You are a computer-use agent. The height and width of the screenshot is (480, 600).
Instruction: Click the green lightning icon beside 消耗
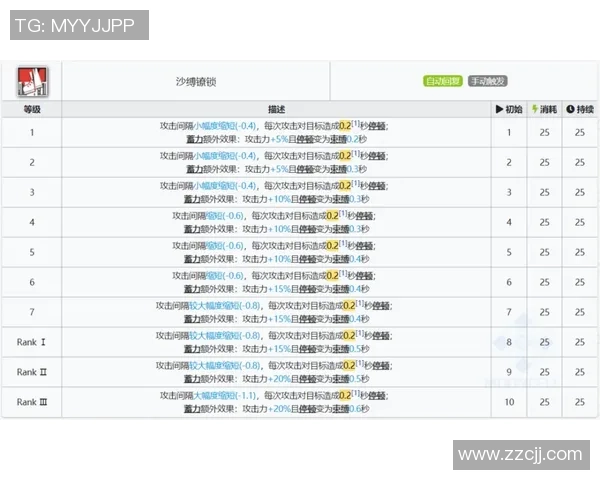535,109
